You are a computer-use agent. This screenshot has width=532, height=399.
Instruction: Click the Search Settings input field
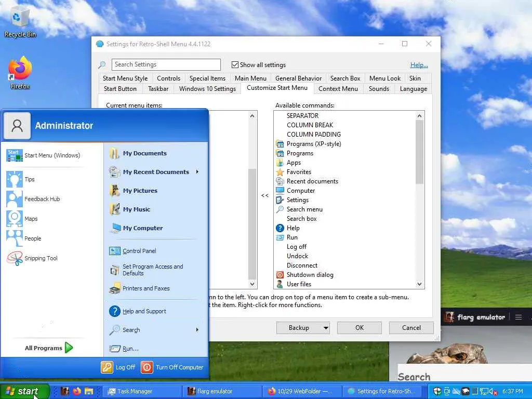point(166,64)
